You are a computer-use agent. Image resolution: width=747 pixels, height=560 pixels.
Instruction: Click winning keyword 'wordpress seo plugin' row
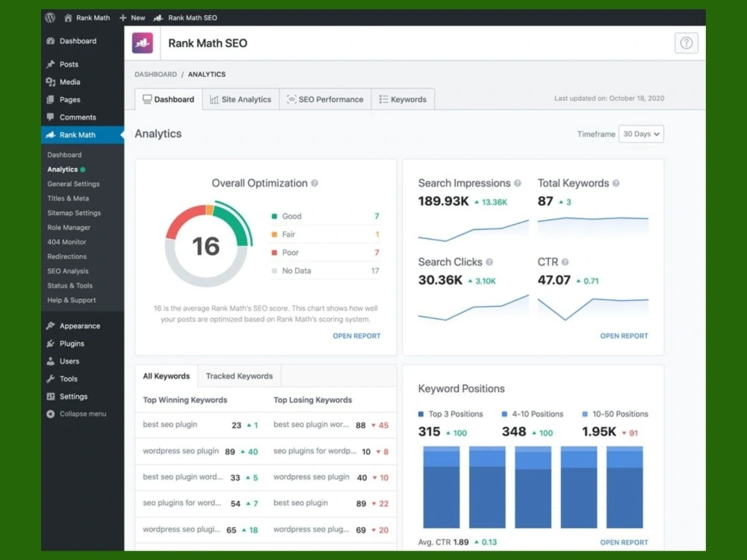[x=200, y=452]
